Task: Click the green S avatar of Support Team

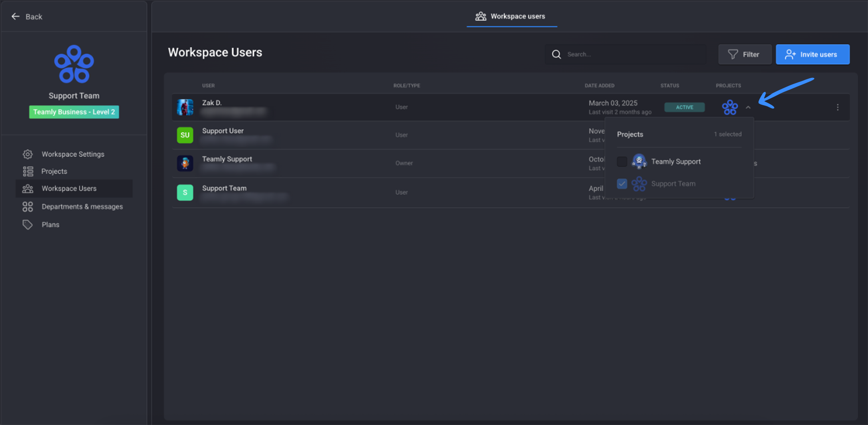Action: [x=185, y=192]
